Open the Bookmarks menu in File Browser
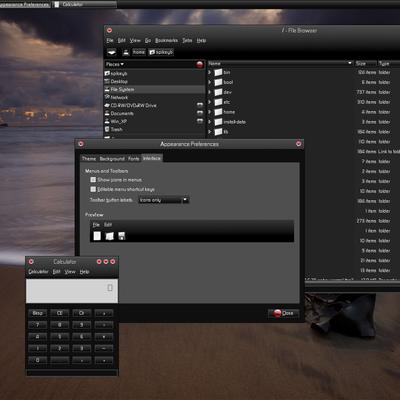This screenshot has height=400, width=400. (x=166, y=40)
